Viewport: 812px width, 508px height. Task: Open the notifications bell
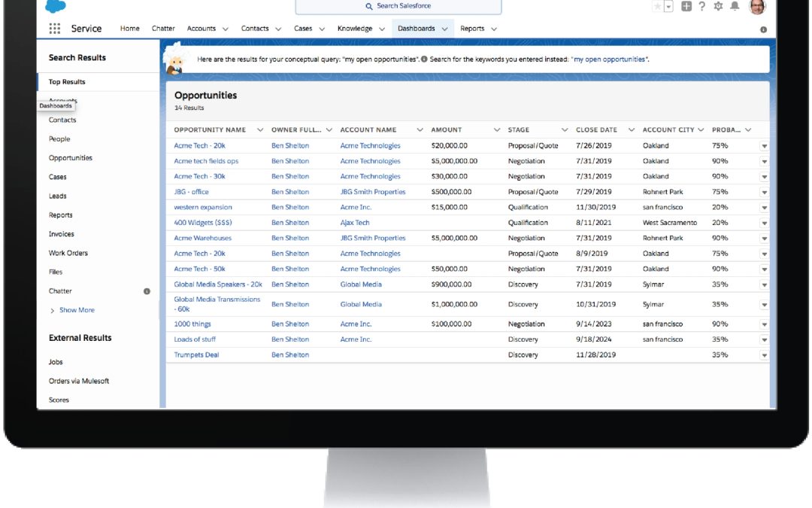(x=735, y=6)
